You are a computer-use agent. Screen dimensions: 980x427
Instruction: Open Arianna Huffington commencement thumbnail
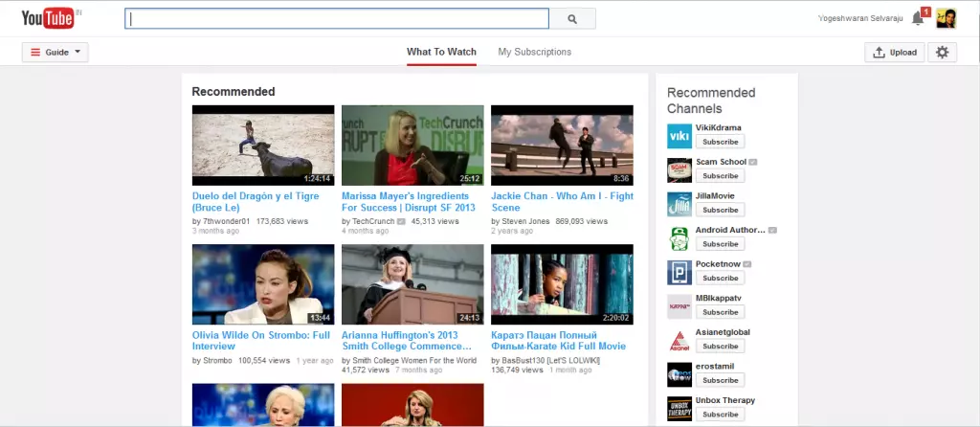[412, 284]
